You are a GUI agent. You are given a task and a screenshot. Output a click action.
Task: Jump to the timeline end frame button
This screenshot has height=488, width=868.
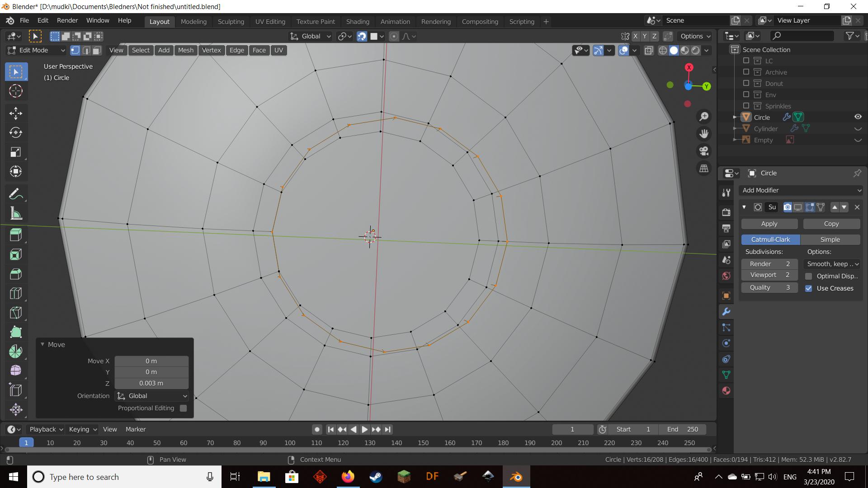click(387, 429)
